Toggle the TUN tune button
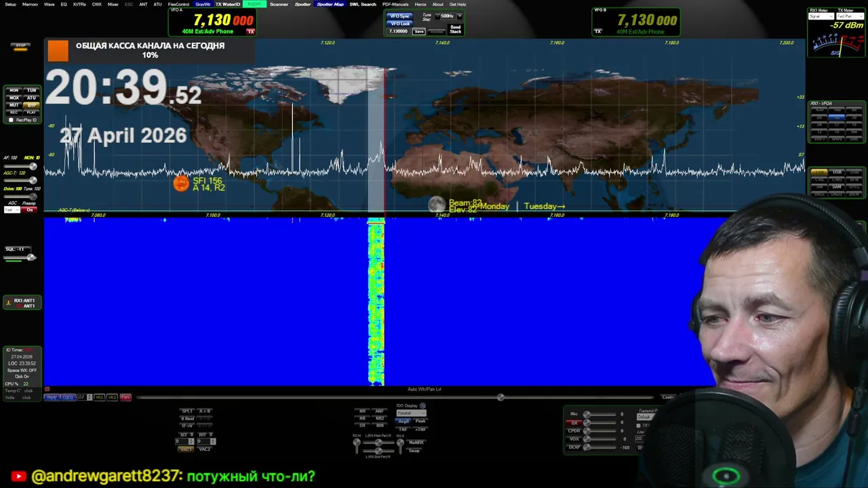This screenshot has width=868, height=488. (x=31, y=90)
